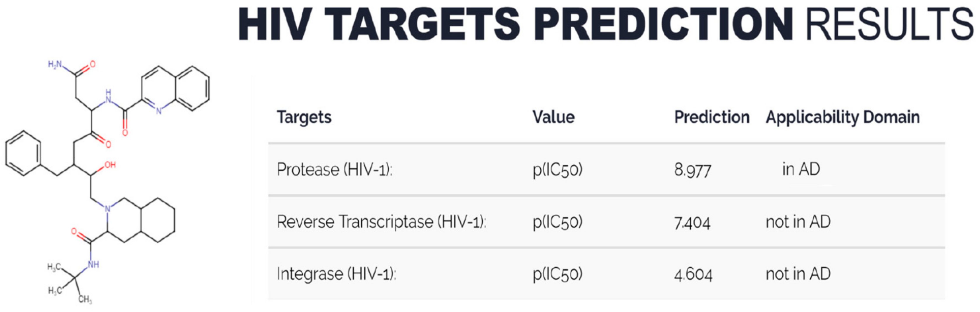This screenshot has height=312, width=980.
Task: Select the Integrase (HIV-1) row label
Action: pyautogui.click(x=336, y=274)
